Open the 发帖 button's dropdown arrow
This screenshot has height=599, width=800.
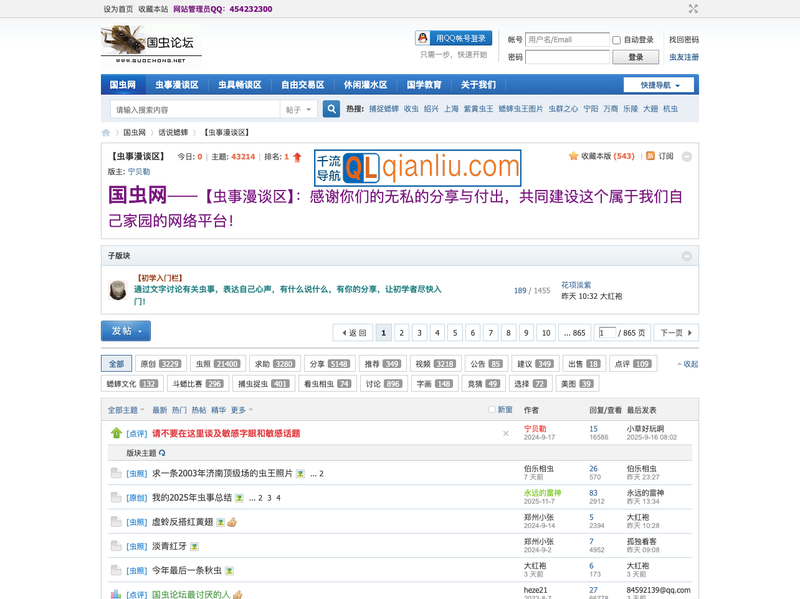pos(138,332)
